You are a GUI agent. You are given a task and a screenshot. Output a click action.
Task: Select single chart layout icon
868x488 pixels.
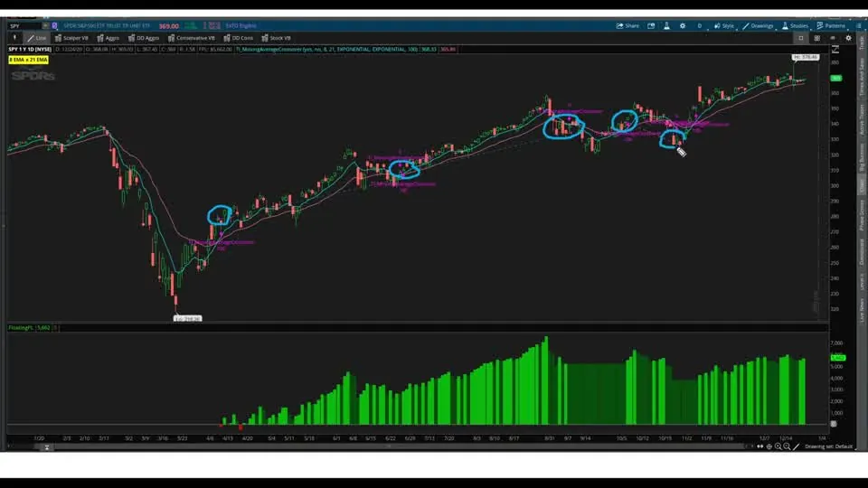pyautogui.click(x=801, y=38)
